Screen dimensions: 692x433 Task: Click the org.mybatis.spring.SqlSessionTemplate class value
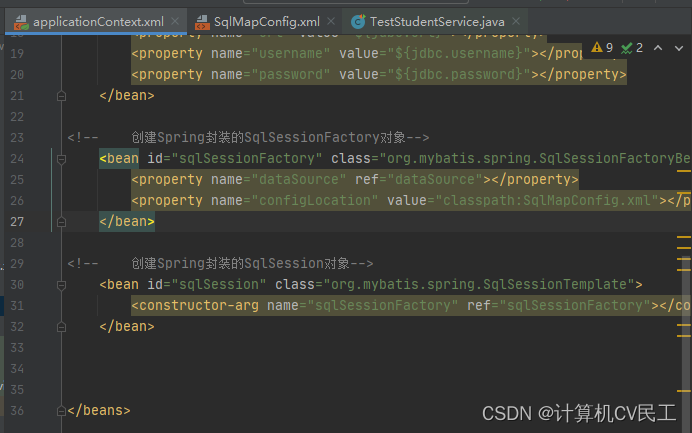tap(479, 285)
